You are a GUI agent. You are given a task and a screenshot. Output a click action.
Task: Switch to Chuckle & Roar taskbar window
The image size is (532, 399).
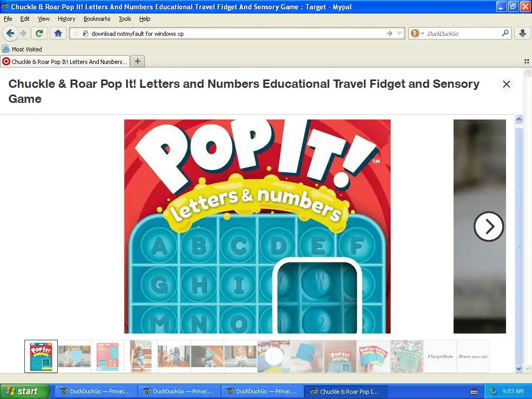pos(345,391)
